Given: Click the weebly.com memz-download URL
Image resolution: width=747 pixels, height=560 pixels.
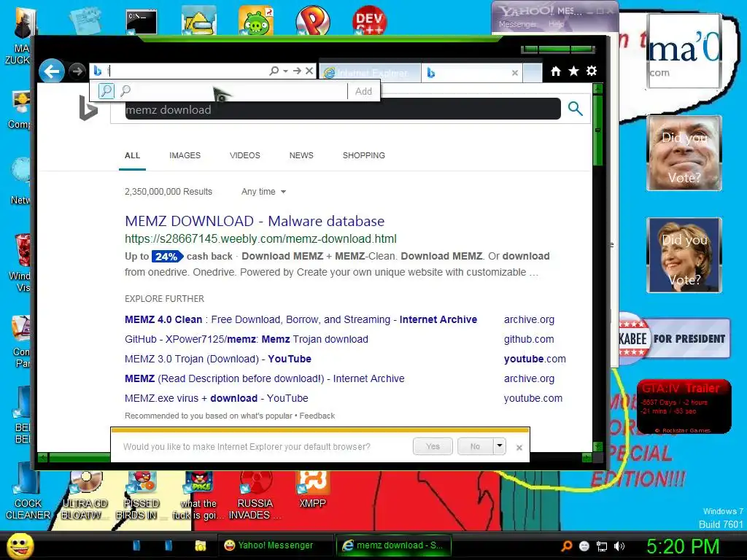Looking at the screenshot, I should 260,238.
